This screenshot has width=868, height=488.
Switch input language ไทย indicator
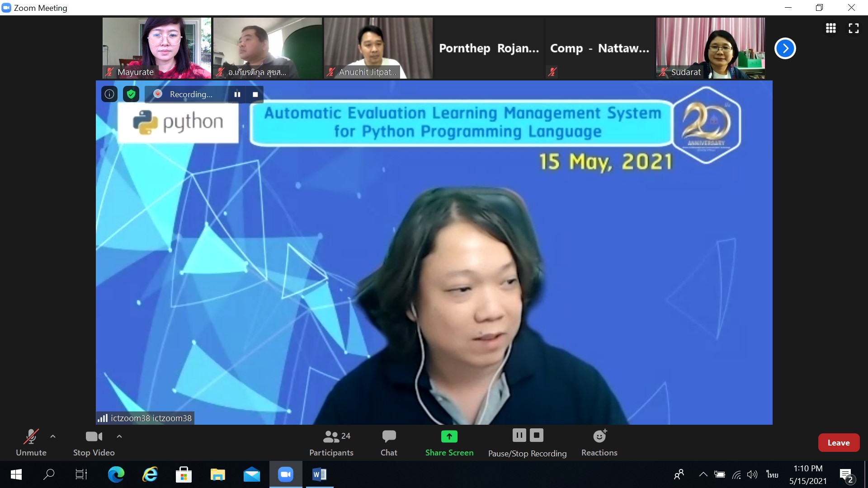[x=772, y=474]
